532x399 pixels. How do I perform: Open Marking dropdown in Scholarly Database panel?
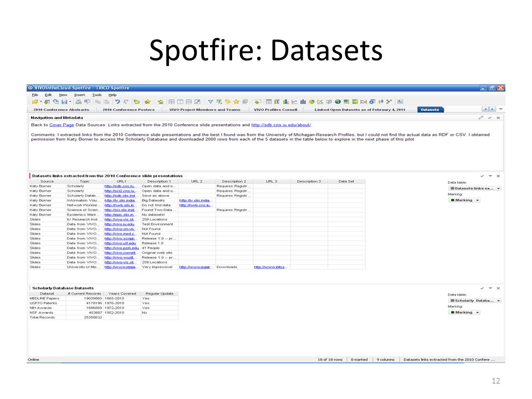coord(464,313)
